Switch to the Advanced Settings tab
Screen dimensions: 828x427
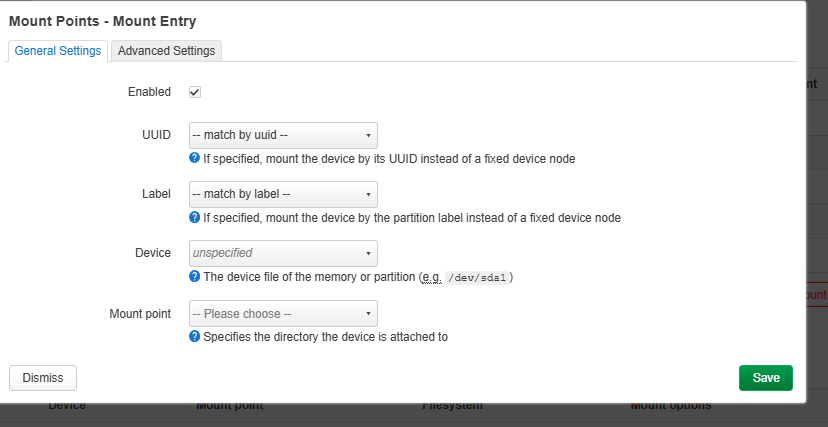[x=166, y=51]
